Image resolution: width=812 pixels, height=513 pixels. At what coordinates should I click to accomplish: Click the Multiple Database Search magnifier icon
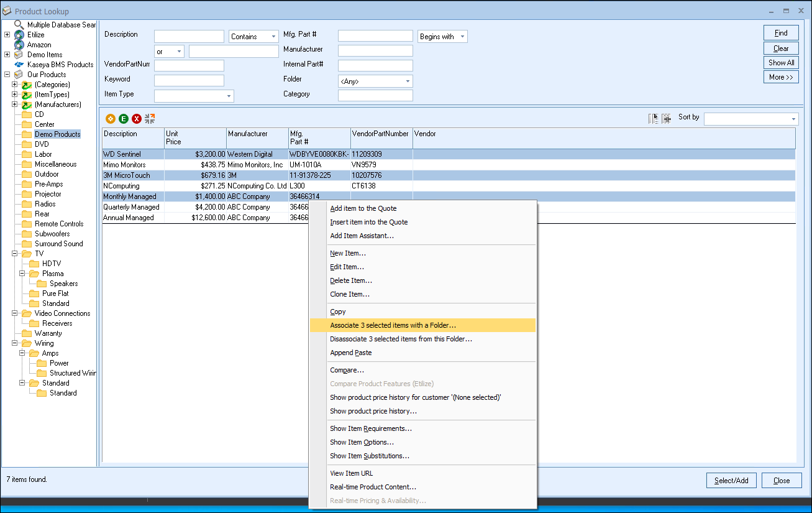19,25
